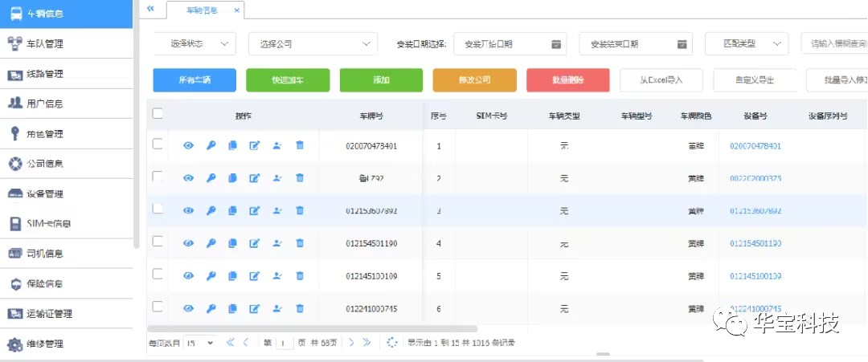The height and width of the screenshot is (362, 868).
Task: Open 线路管理 in sidebar
Action: [67, 74]
